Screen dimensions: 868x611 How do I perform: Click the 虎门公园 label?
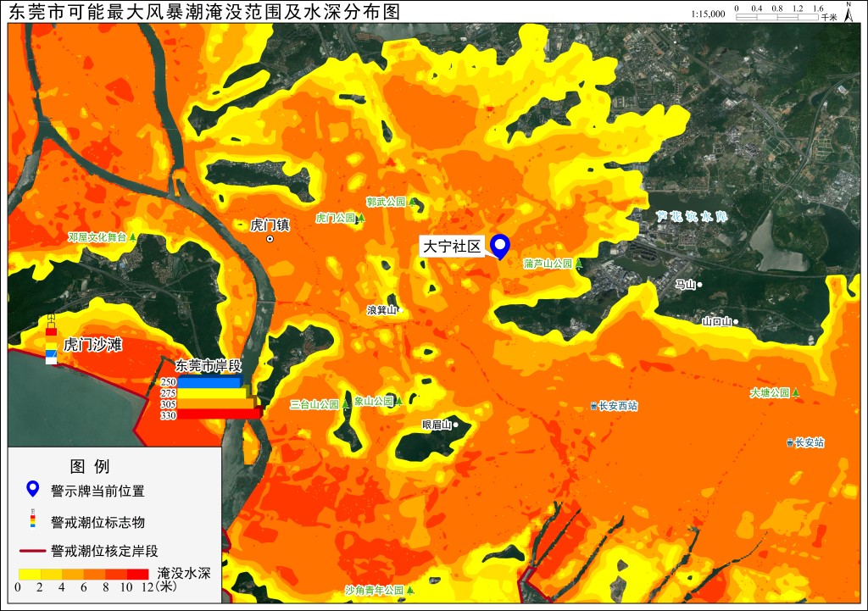pyautogui.click(x=336, y=218)
